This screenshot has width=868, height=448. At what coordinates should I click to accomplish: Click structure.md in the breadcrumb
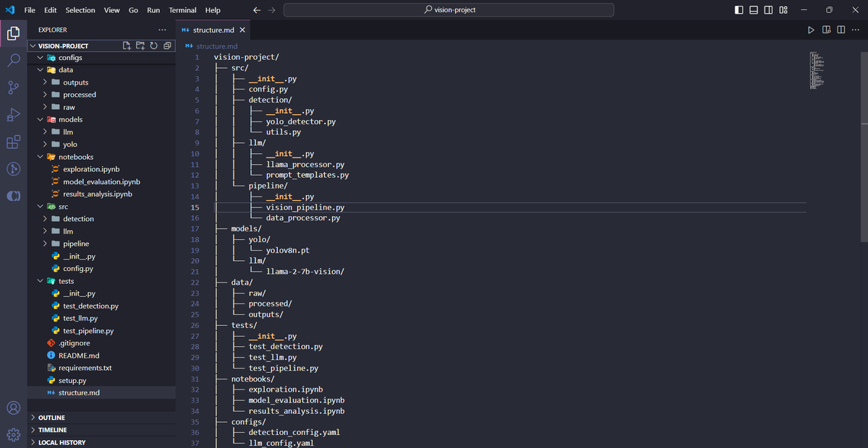point(217,46)
